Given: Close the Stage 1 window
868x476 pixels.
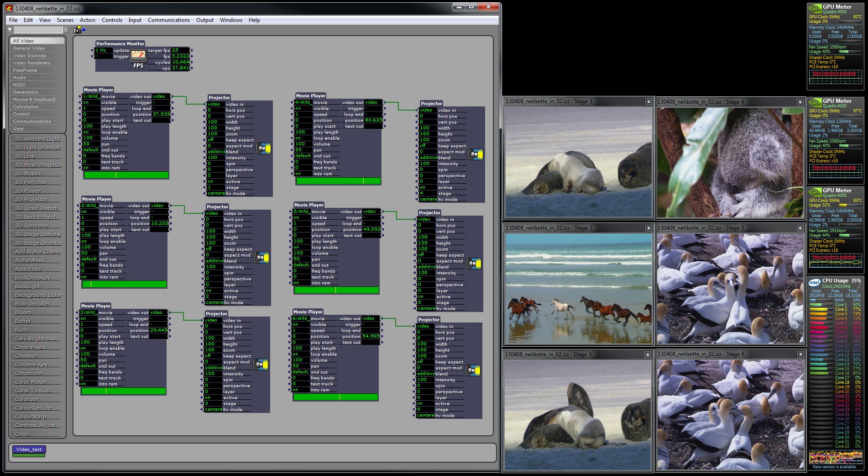Looking at the screenshot, I should tap(648, 101).
